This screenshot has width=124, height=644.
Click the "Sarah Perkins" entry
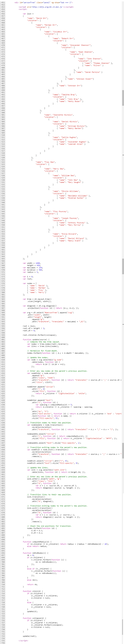[88, 72]
